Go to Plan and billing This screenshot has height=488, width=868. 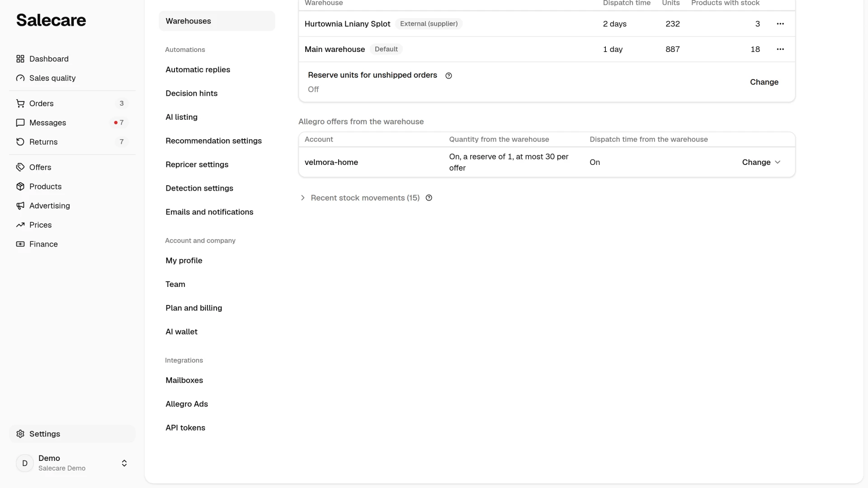click(x=194, y=308)
